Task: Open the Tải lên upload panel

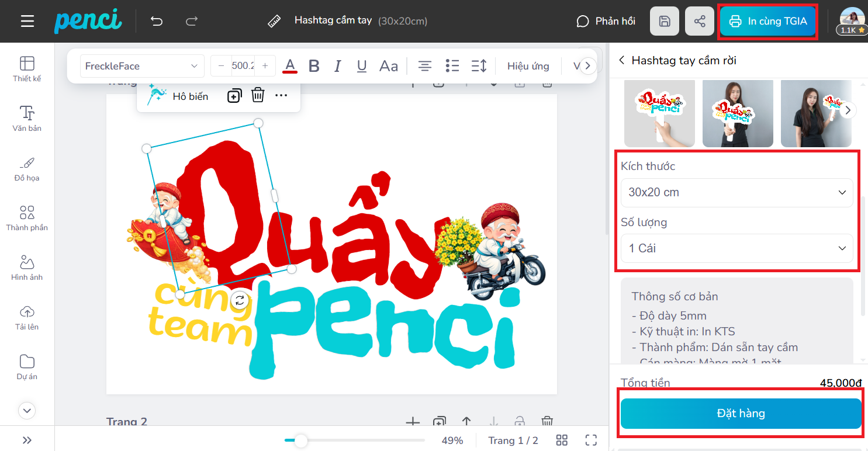Action: (x=27, y=317)
